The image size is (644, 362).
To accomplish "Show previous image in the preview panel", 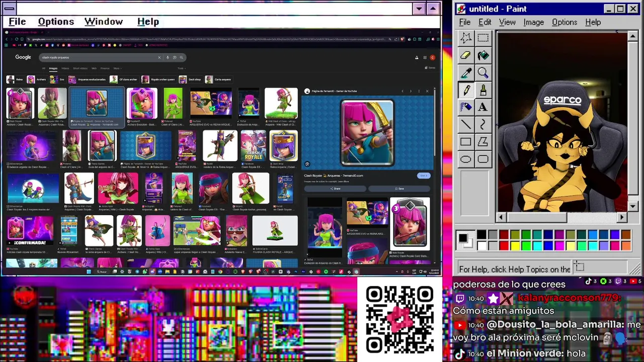I will (x=403, y=91).
